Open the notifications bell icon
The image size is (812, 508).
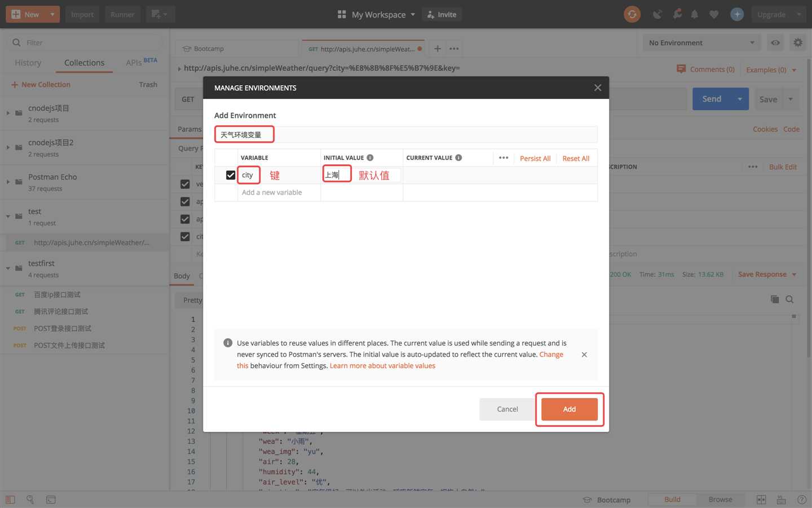695,14
